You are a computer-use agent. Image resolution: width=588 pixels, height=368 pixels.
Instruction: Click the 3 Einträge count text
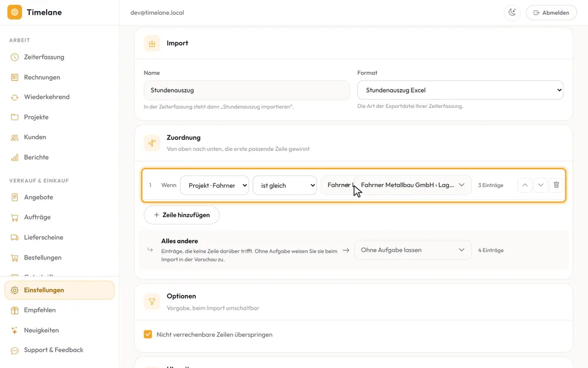(491, 185)
